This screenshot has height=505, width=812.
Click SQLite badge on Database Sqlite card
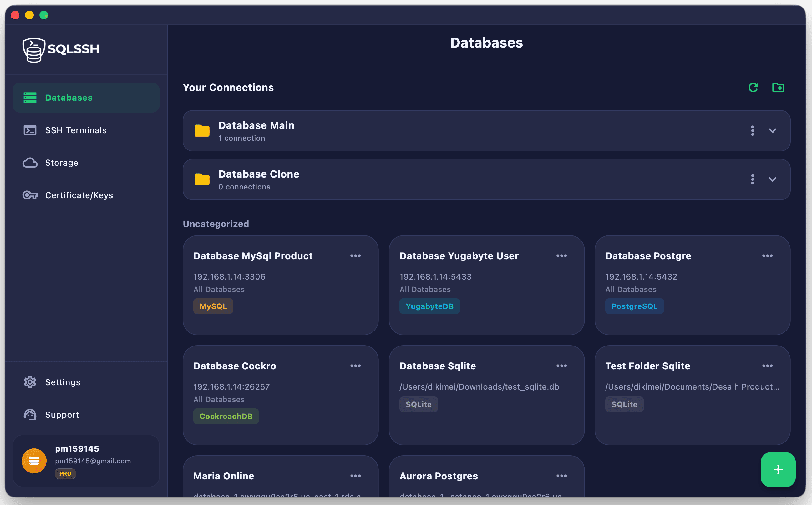tap(419, 404)
